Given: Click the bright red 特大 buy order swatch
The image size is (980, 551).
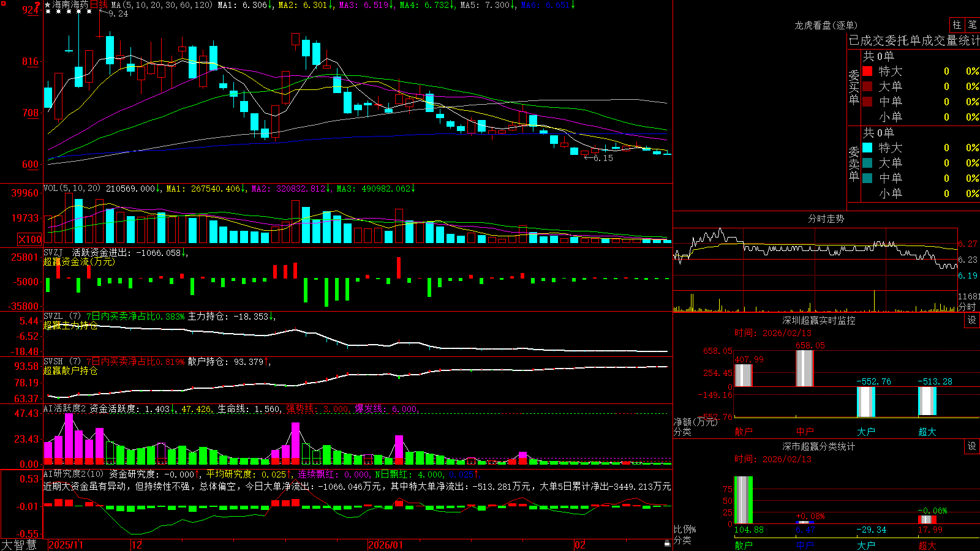Looking at the screenshot, I should point(867,71).
